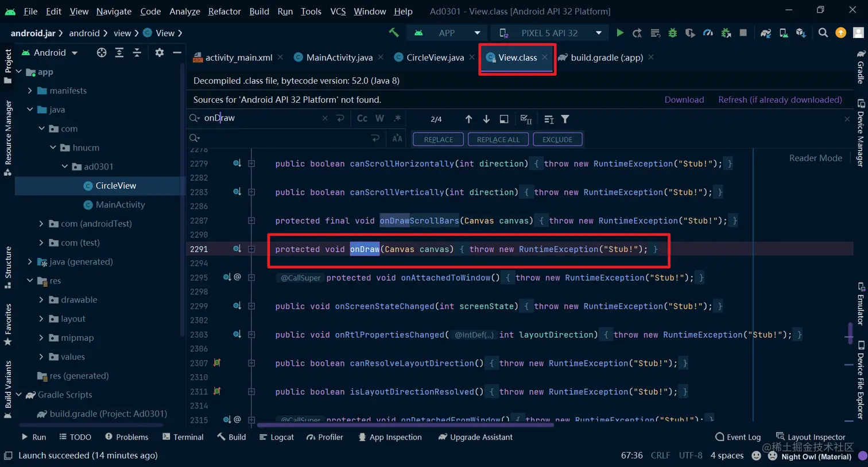
Task: Switch to the MainActivity.java tab
Action: click(339, 57)
